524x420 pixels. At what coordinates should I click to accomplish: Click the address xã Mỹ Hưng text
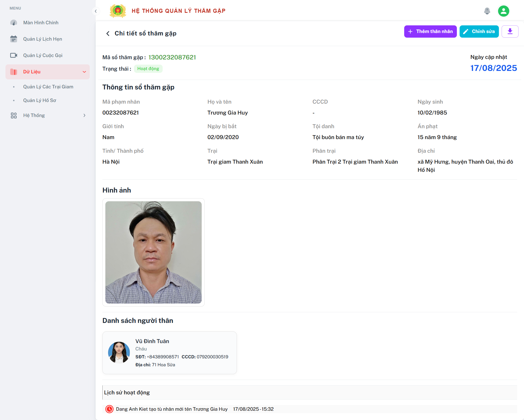(x=465, y=166)
